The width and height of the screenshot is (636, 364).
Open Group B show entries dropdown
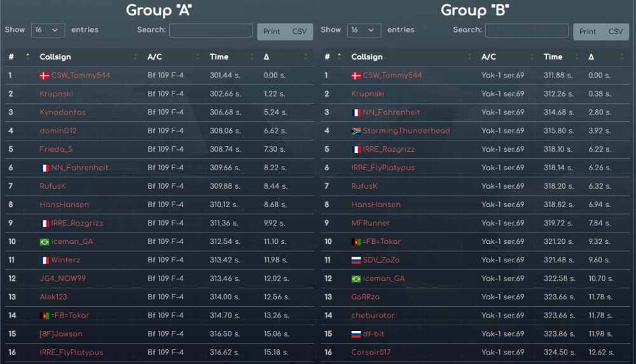point(364,30)
